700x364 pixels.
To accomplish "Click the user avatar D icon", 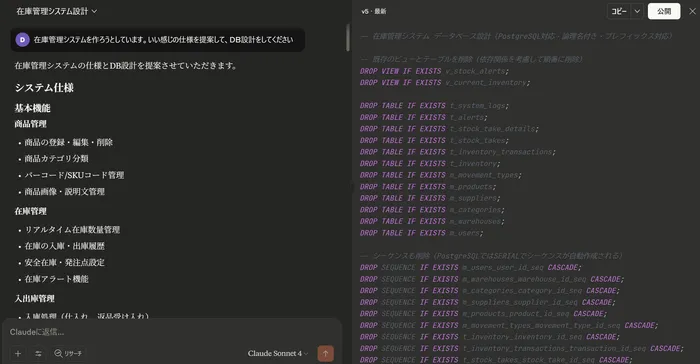I will (x=22, y=40).
